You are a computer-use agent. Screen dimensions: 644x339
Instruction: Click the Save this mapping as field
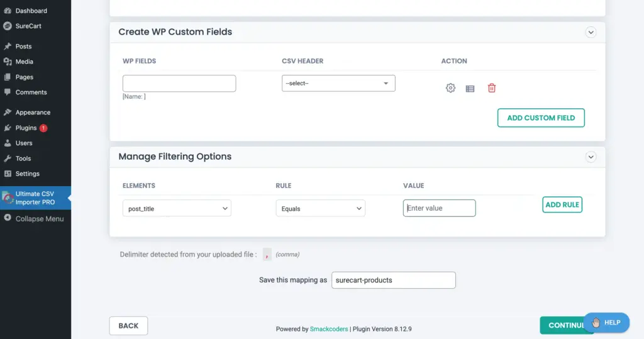[x=394, y=281]
